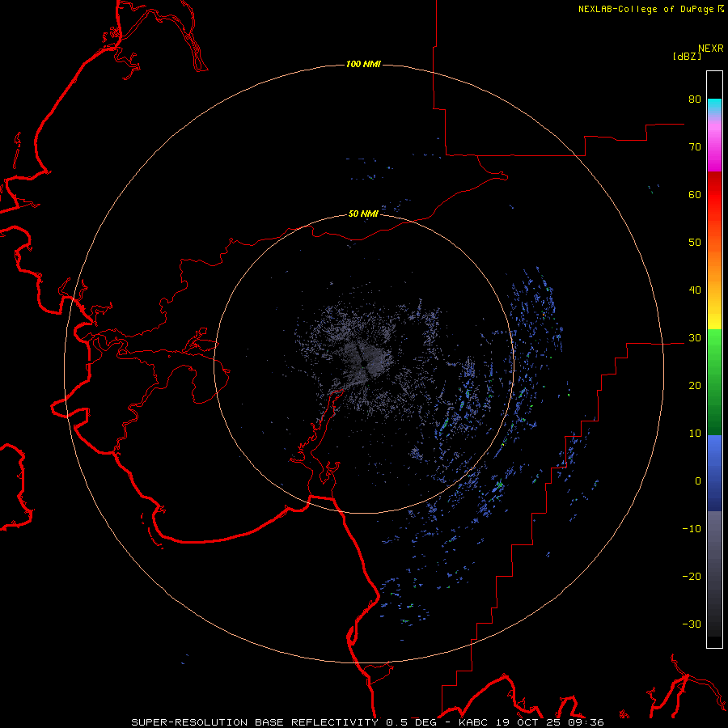The image size is (728, 728).
Task: Click the [dBZ] units label
Action: tap(687, 57)
